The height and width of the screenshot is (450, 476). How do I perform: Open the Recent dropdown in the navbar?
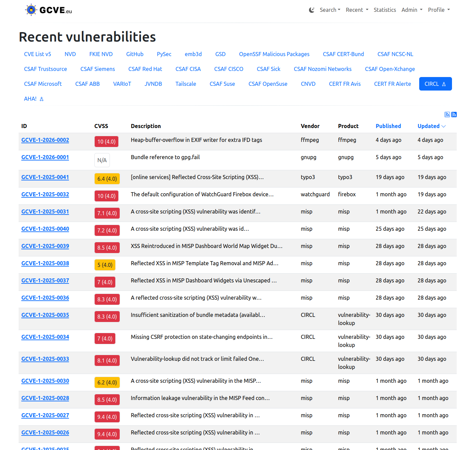(x=357, y=10)
